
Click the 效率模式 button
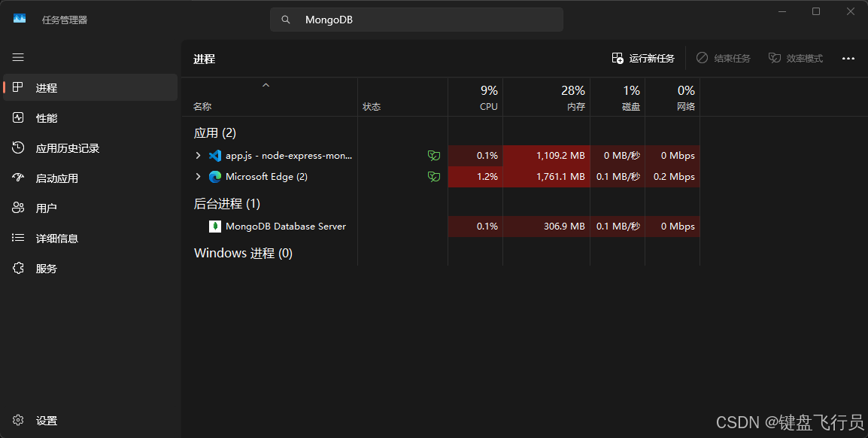[796, 58]
